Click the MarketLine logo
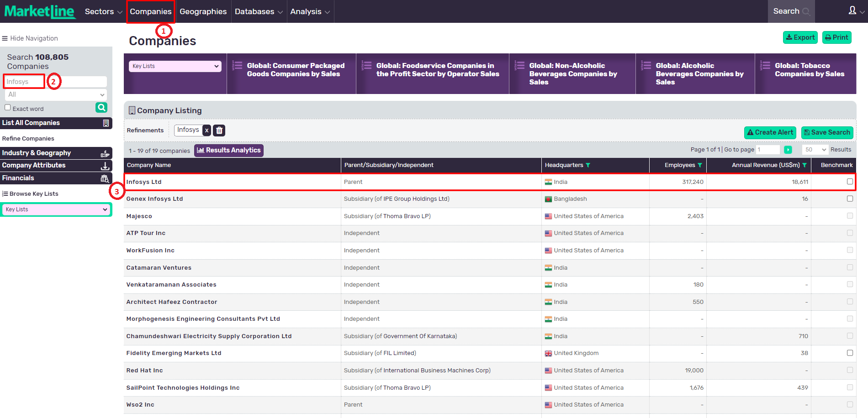The image size is (868, 418). point(40,11)
